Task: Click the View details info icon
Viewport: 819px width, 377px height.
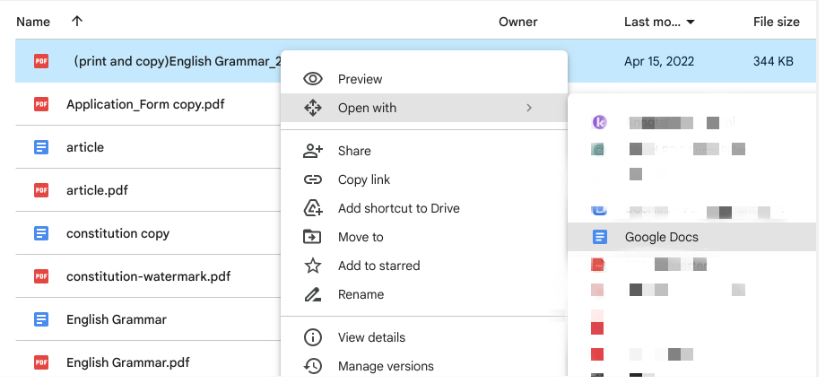Action: click(312, 337)
